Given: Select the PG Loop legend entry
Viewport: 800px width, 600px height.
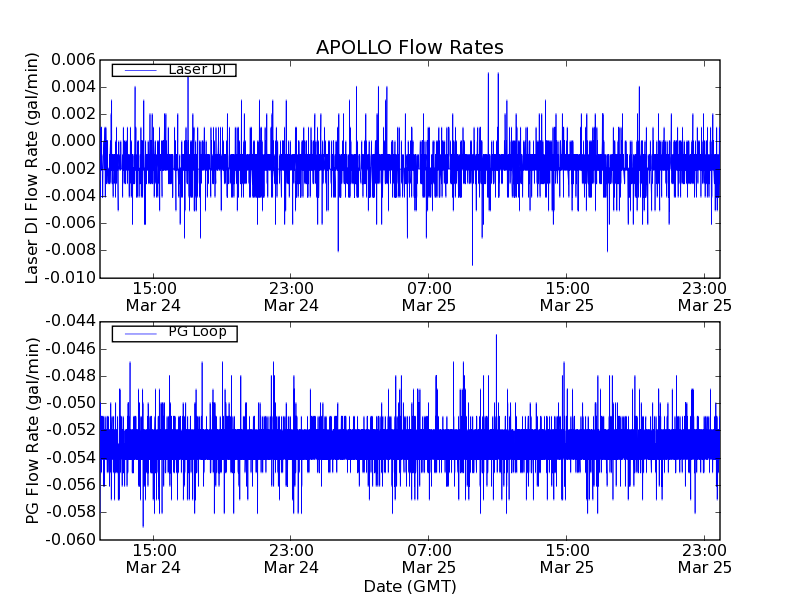Looking at the screenshot, I should point(174,332).
